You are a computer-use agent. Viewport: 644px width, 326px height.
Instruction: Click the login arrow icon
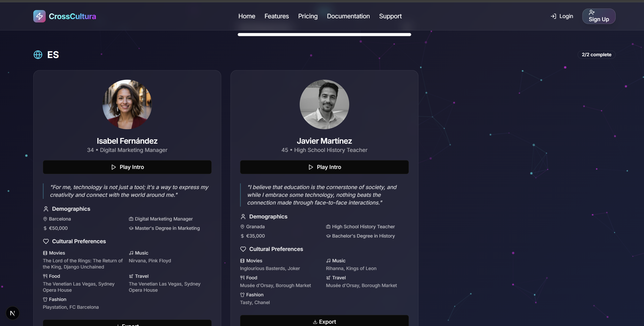tap(553, 16)
